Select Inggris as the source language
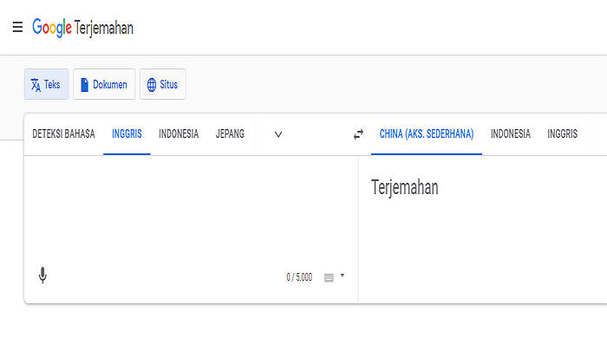The image size is (607, 364). coord(127,134)
